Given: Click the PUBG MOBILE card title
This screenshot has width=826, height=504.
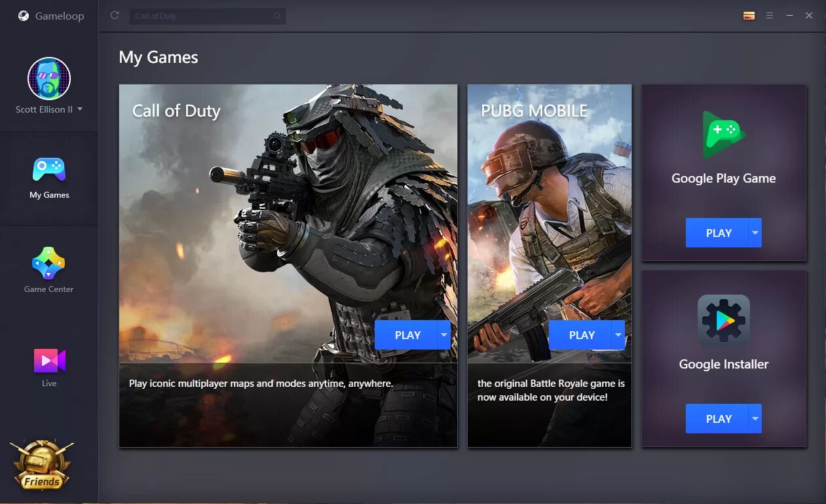Looking at the screenshot, I should pos(534,111).
